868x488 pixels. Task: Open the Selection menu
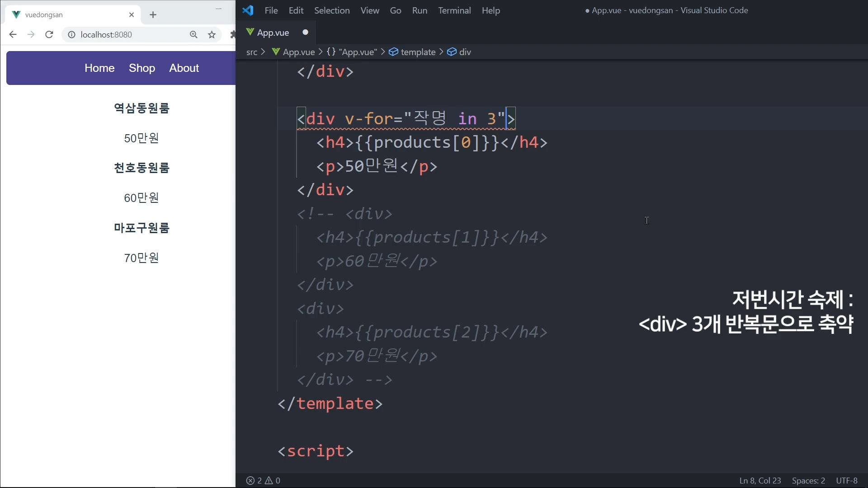point(332,10)
